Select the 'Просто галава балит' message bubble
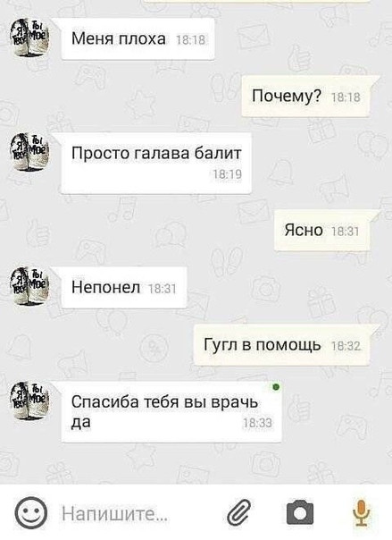The width and height of the screenshot is (392, 540). point(156,164)
